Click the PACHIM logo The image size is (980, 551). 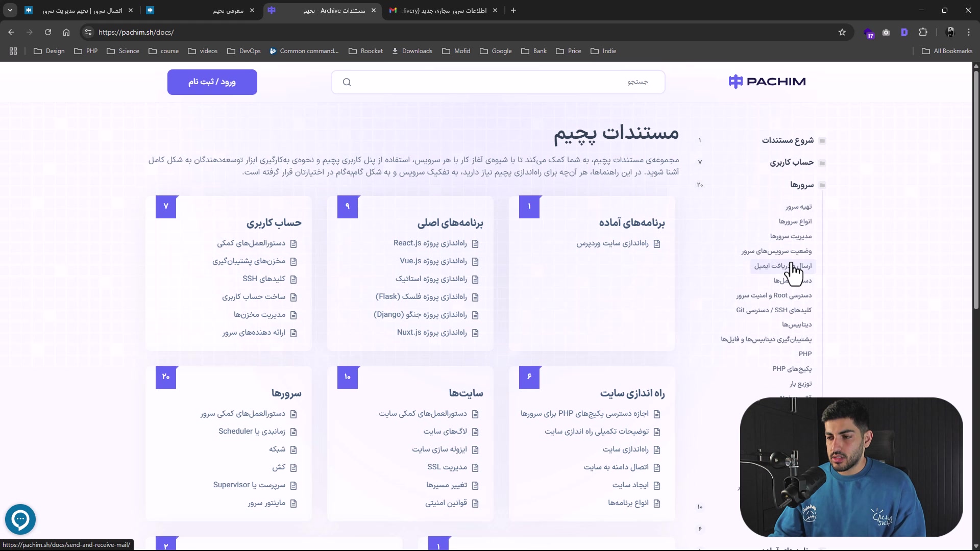(767, 82)
